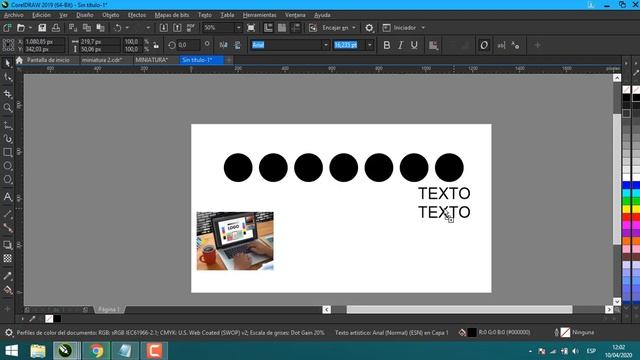This screenshot has height=360, width=640.
Task: Click the Import icon
Action: tap(163, 28)
